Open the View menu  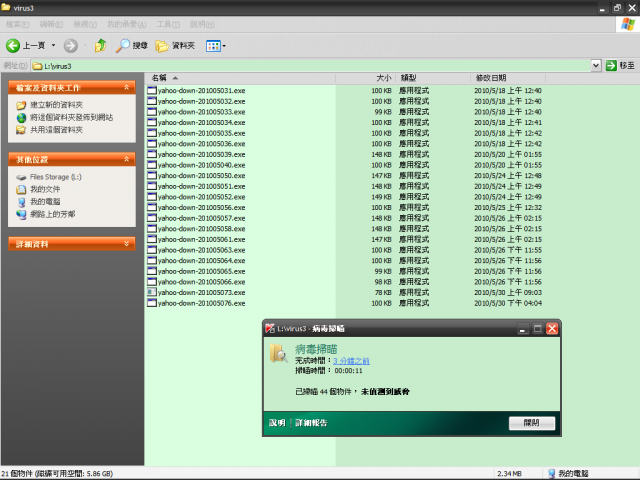pyautogui.click(x=85, y=24)
